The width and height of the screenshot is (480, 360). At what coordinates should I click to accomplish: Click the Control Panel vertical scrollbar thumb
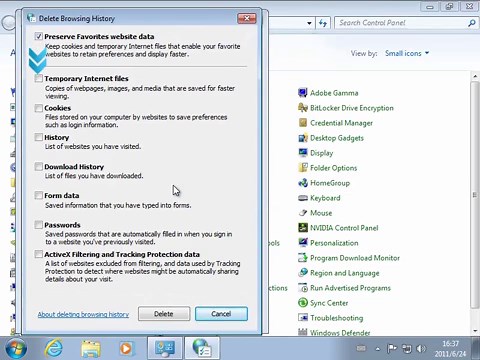pos(475,195)
